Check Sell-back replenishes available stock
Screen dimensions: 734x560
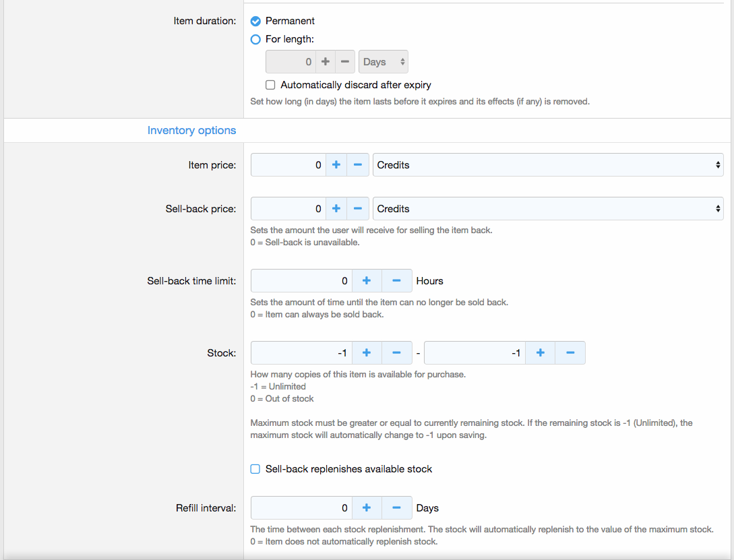pyautogui.click(x=255, y=469)
